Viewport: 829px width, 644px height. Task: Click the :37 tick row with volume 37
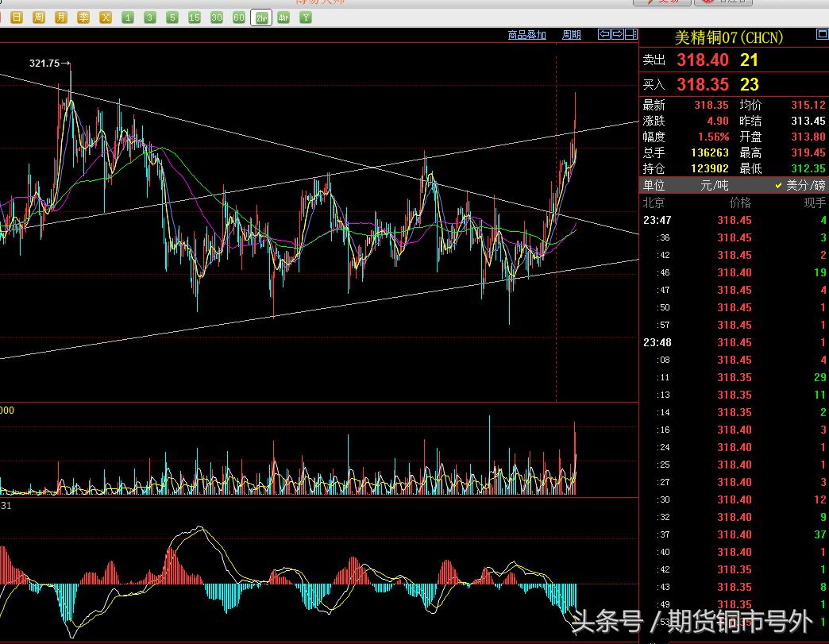click(x=734, y=534)
